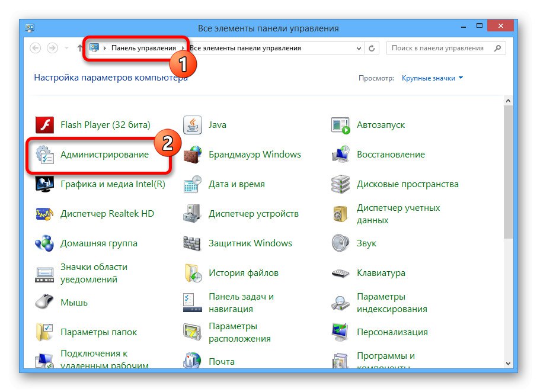Image resolution: width=537 pixels, height=392 pixels.
Task: Click the Мышь mouse icon
Action: [44, 301]
